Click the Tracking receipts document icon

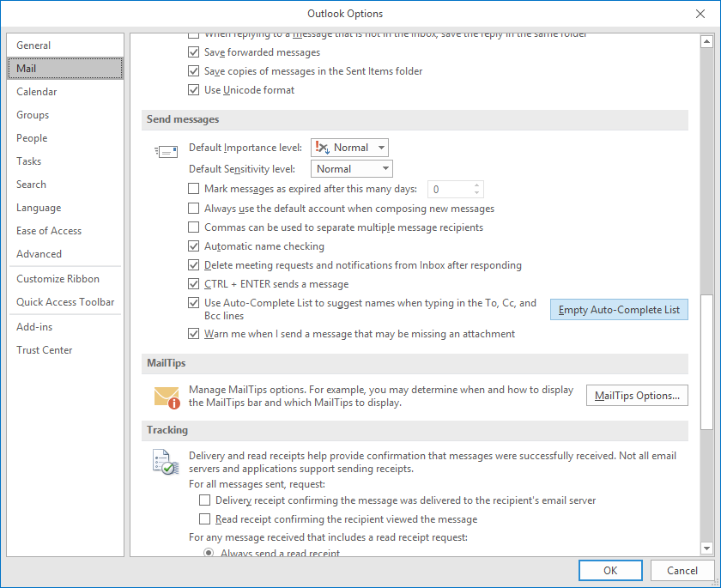(166, 463)
